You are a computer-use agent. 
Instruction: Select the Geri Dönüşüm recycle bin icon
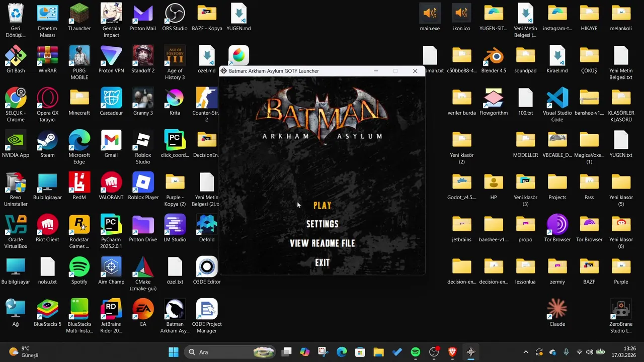(x=16, y=20)
